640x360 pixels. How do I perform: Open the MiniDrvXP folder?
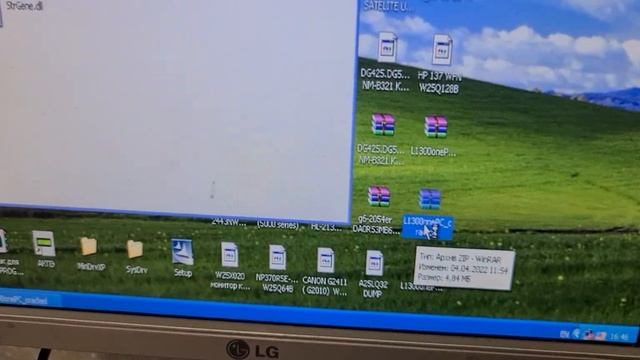[x=88, y=247]
